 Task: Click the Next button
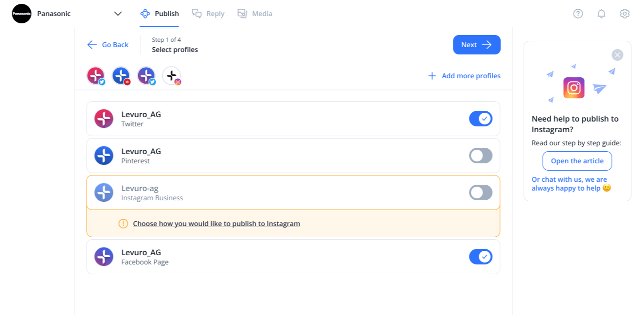477,45
